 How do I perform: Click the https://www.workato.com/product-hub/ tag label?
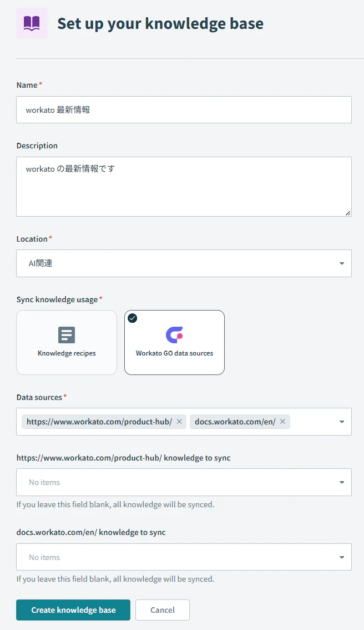[x=99, y=422]
